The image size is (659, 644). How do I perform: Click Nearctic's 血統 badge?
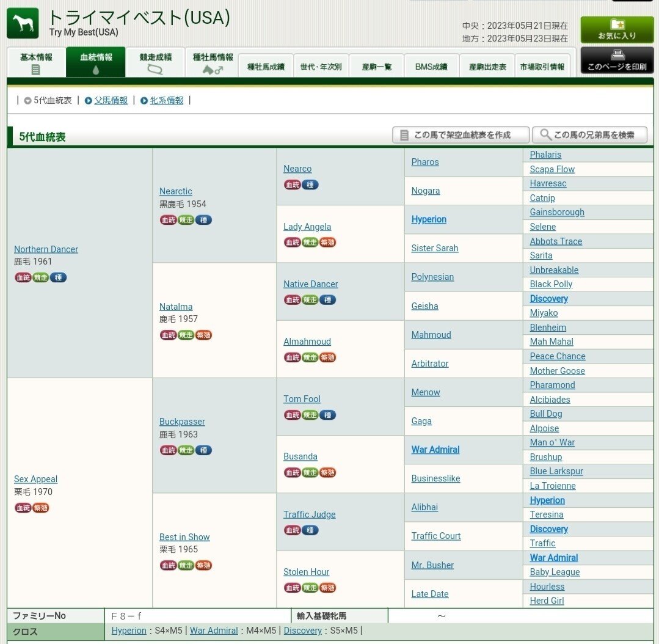[168, 220]
